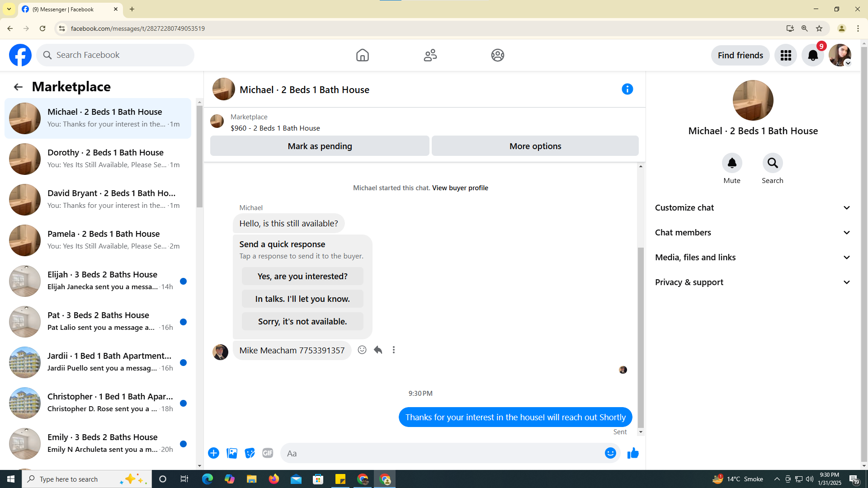Screen dimensions: 868x488
Task: Open Microsoft Store from the taskbar
Action: (x=318, y=479)
